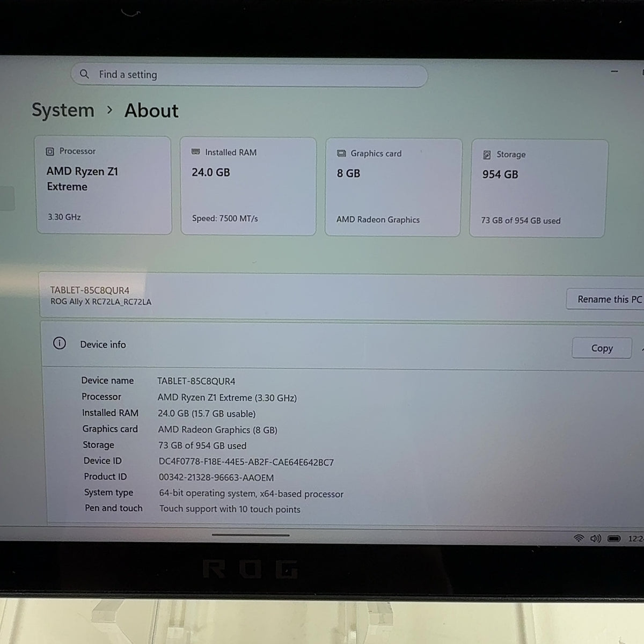
Task: Click the Device info circle icon
Action: pos(60,343)
